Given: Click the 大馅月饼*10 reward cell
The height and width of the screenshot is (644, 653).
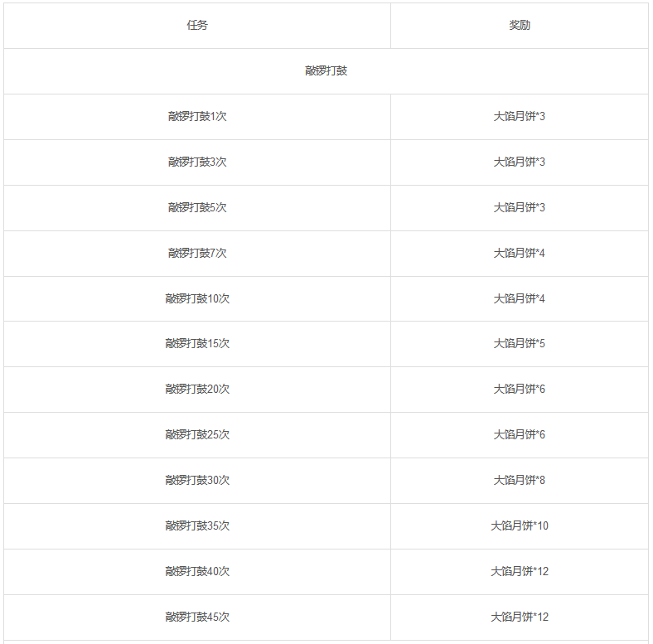Looking at the screenshot, I should (520, 526).
